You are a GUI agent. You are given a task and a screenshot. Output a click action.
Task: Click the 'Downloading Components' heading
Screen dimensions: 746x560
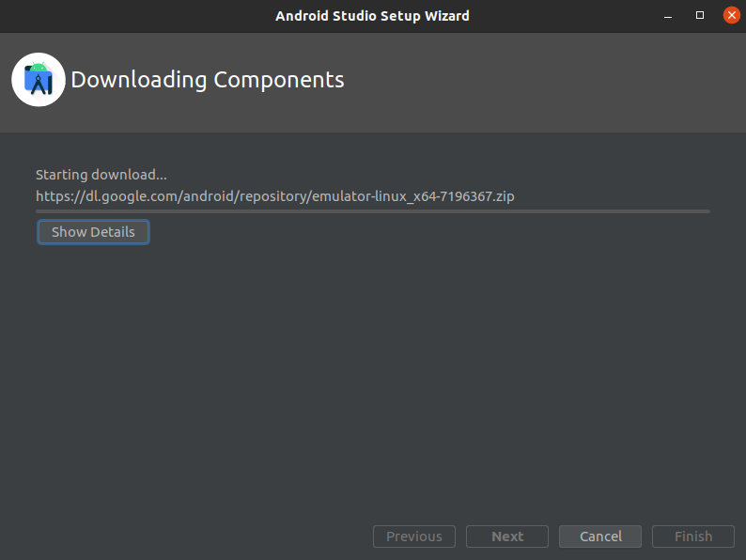tap(208, 80)
